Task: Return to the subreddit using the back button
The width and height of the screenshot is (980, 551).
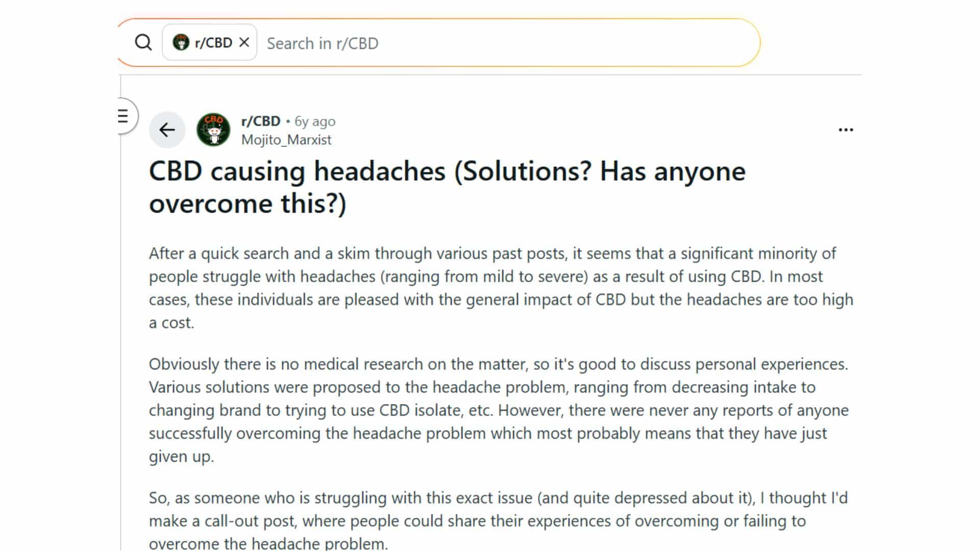Action: (167, 130)
